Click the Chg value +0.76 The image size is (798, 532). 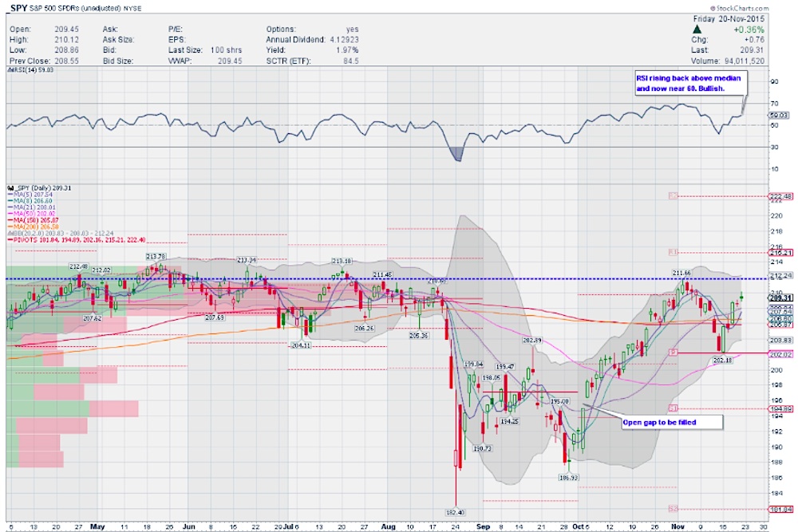tap(754, 40)
